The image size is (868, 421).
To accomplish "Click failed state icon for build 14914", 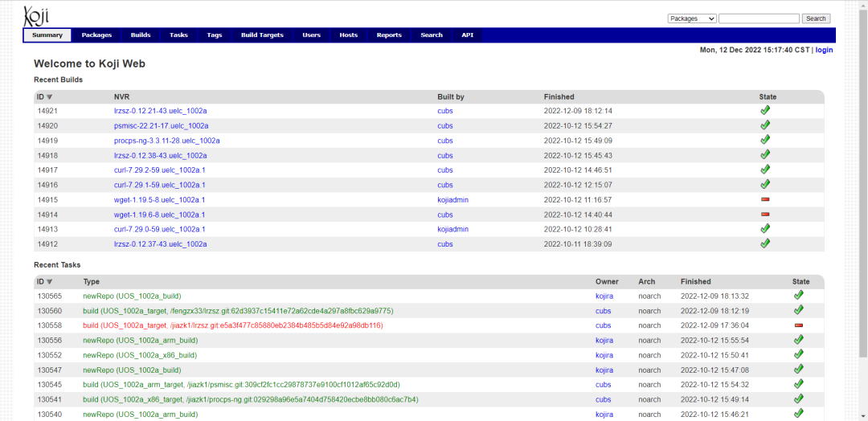I will [765, 214].
